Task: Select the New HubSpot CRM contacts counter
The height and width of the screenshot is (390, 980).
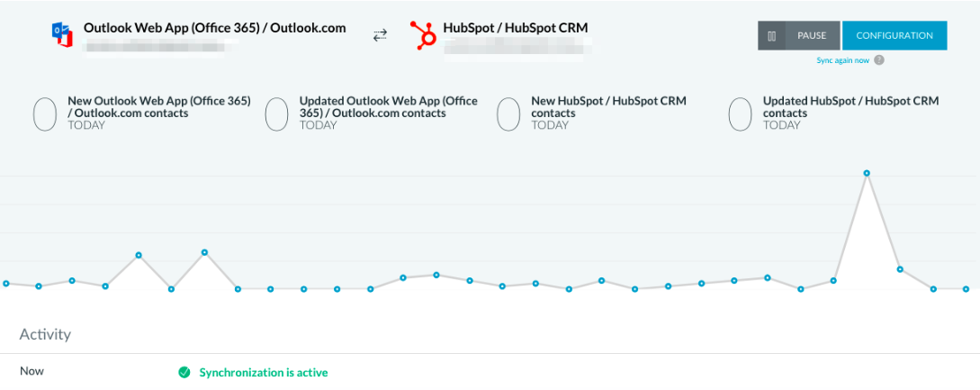Action: [508, 113]
